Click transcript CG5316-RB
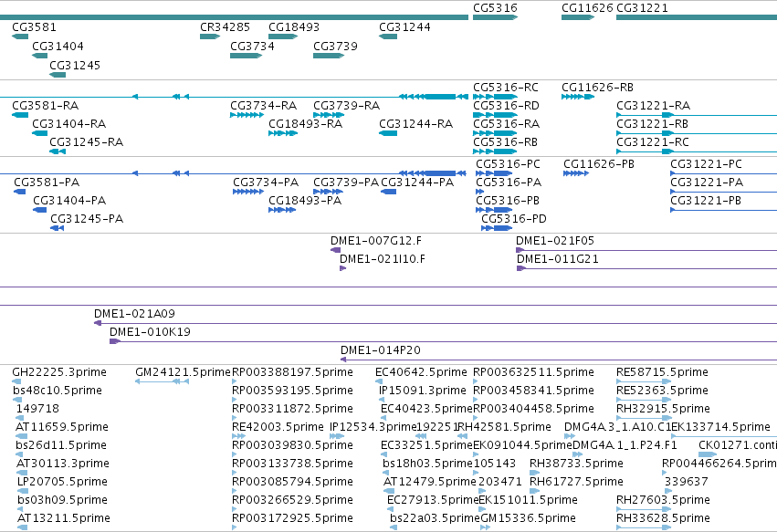The width and height of the screenshot is (777, 532). tap(495, 151)
